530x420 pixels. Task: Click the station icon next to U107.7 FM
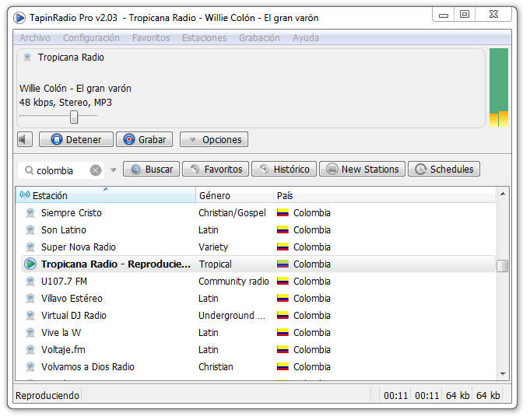click(30, 281)
